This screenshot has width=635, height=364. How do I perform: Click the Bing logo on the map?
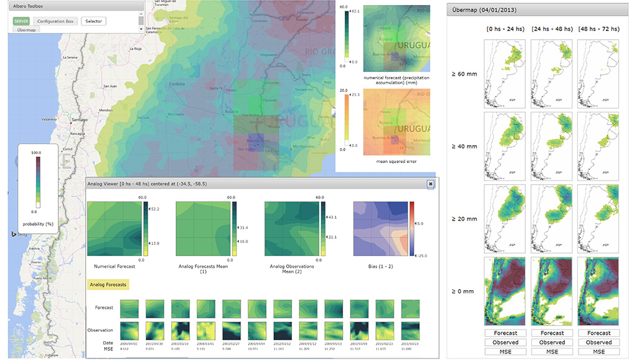point(14,234)
